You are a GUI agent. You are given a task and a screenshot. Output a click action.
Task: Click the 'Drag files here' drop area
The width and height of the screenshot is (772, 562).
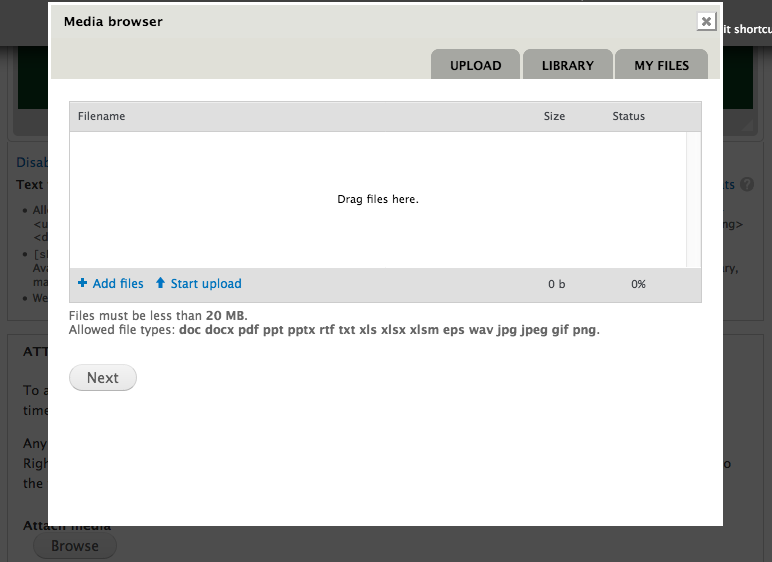377,200
